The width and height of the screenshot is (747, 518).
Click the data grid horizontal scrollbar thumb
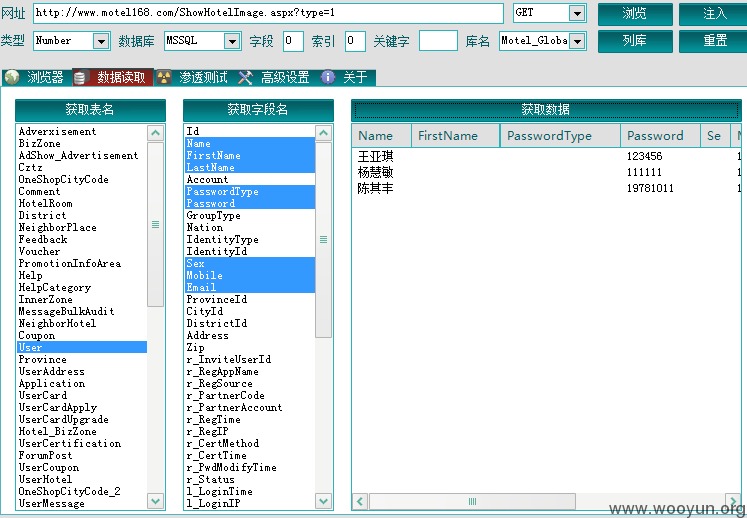point(472,501)
